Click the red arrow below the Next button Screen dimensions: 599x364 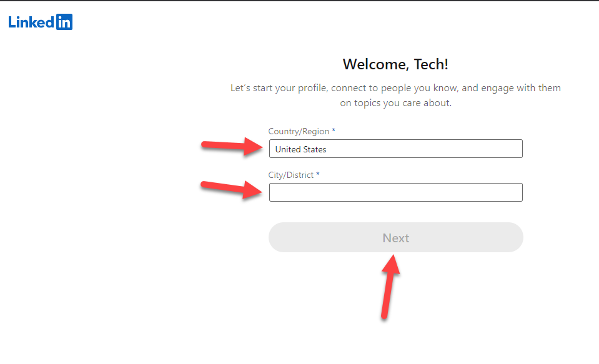point(390,286)
